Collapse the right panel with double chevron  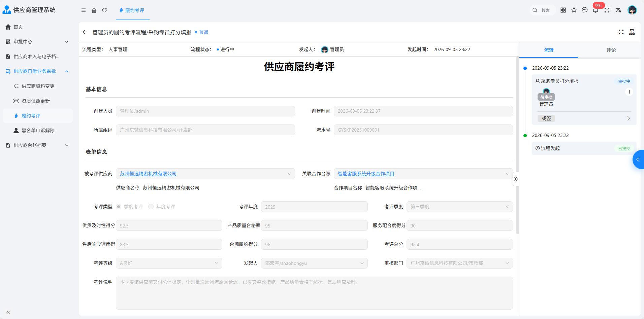(516, 179)
